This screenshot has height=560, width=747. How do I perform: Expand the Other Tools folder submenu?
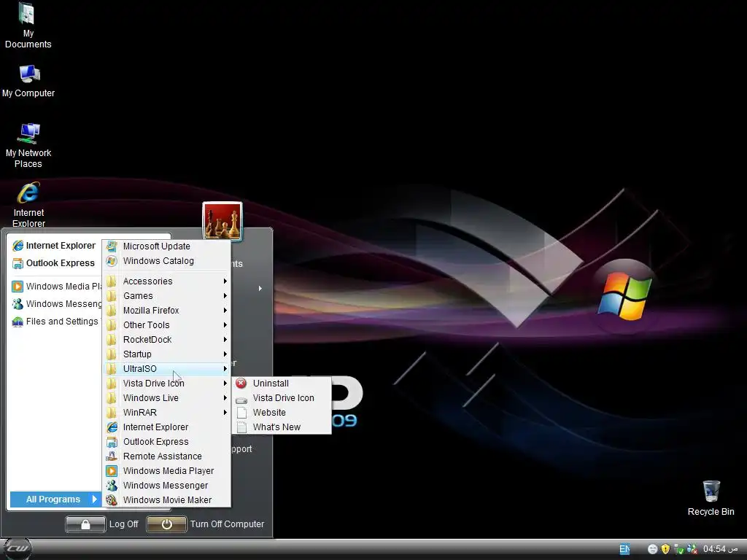[x=167, y=325]
